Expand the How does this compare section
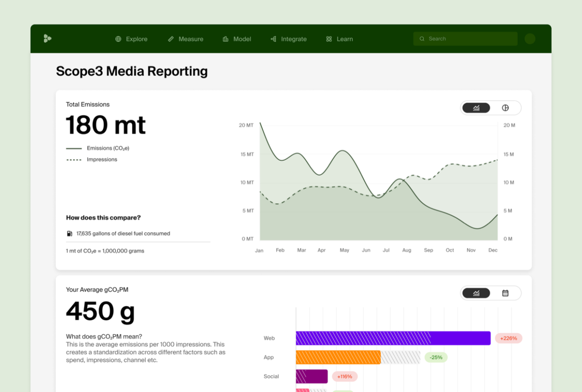The image size is (582, 392). tap(104, 218)
